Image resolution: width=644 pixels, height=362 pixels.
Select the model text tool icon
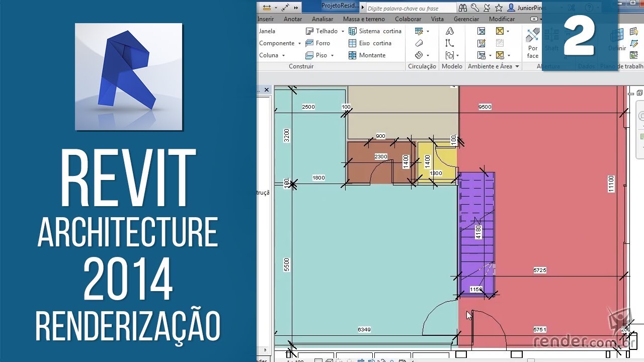(x=450, y=31)
